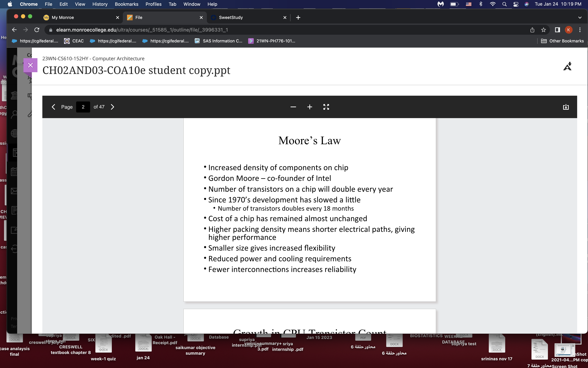588x368 pixels.
Task: Open the accessibility alternative formats icon
Action: [x=568, y=66]
